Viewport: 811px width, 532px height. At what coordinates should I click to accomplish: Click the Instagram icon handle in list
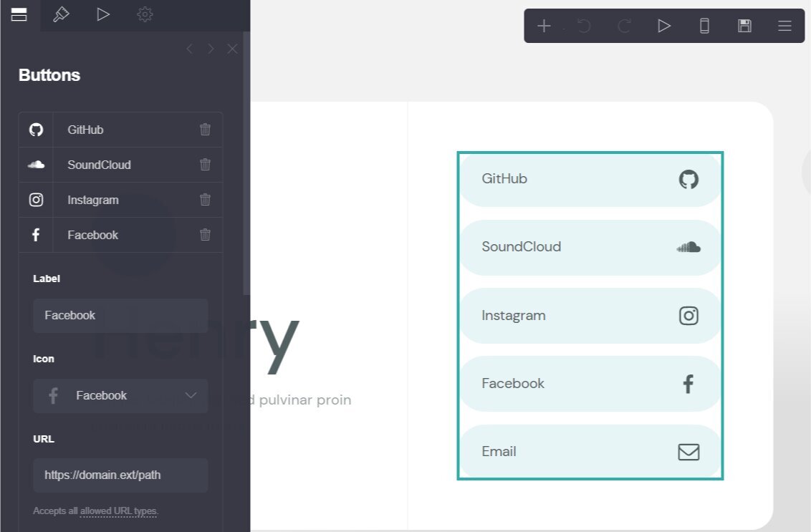(x=37, y=200)
